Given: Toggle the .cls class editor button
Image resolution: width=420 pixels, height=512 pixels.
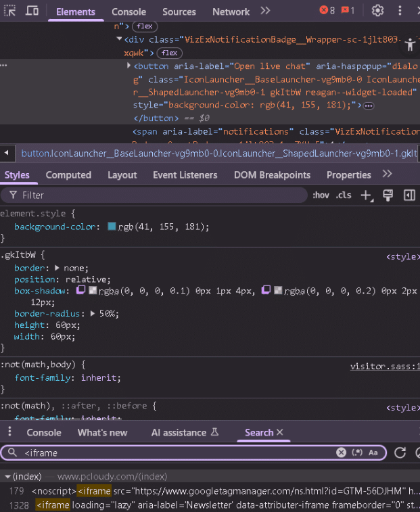Looking at the screenshot, I should (344, 195).
